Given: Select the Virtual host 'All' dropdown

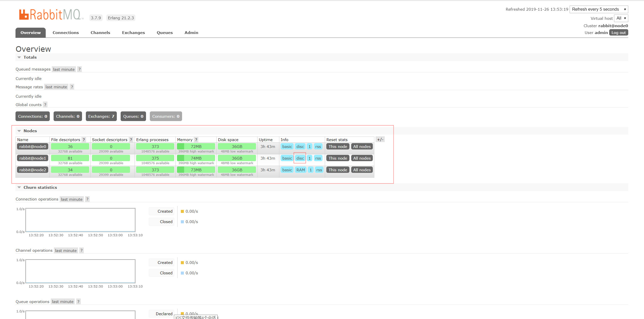Looking at the screenshot, I should (x=620, y=18).
